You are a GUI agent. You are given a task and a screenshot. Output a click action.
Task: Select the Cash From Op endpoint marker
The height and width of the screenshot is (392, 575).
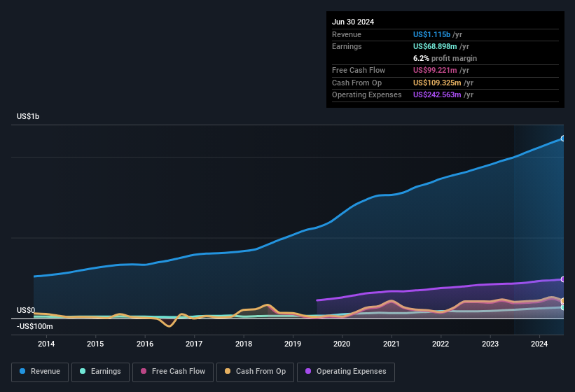point(562,301)
